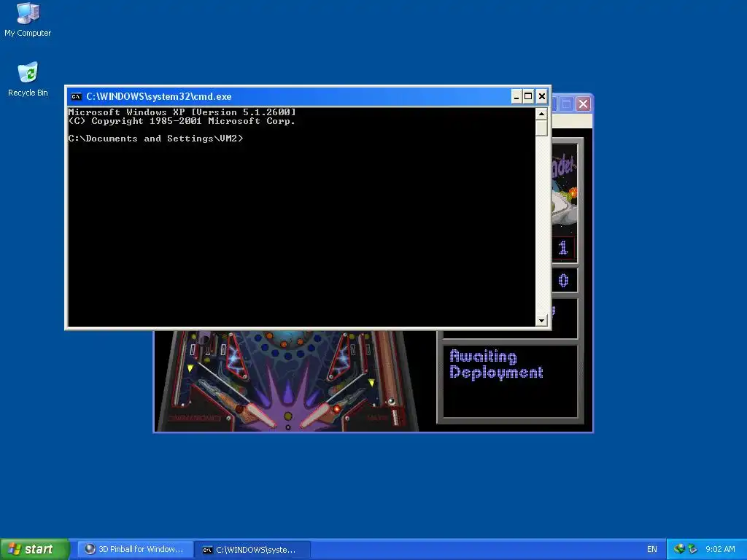Viewport: 747px width, 560px height.
Task: Click the ball number 1 display in Pinball
Action: 563,248
